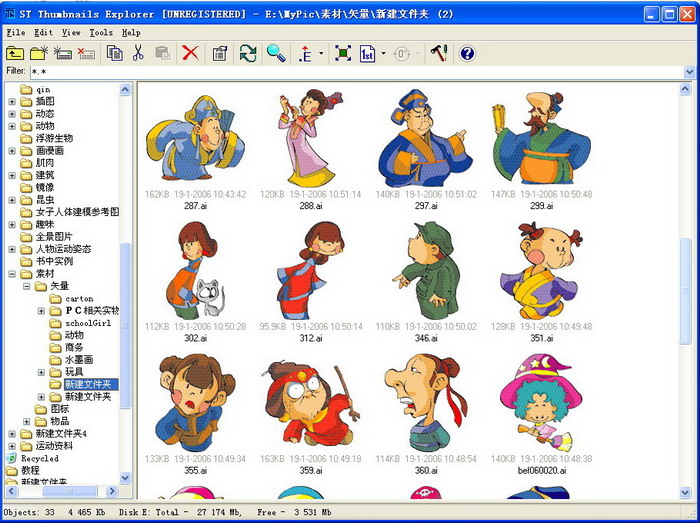Click the red X Delete icon
Image resolution: width=700 pixels, height=523 pixels.
click(x=191, y=54)
